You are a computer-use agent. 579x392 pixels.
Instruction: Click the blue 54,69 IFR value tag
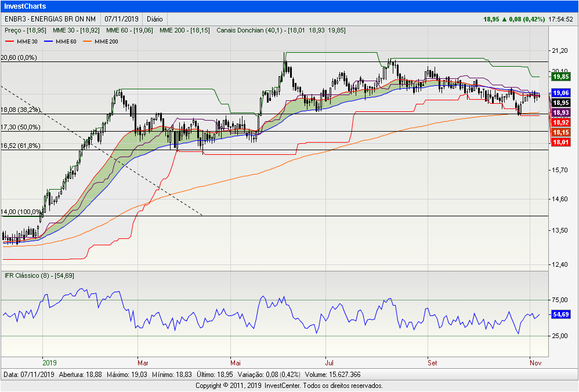[x=560, y=314]
